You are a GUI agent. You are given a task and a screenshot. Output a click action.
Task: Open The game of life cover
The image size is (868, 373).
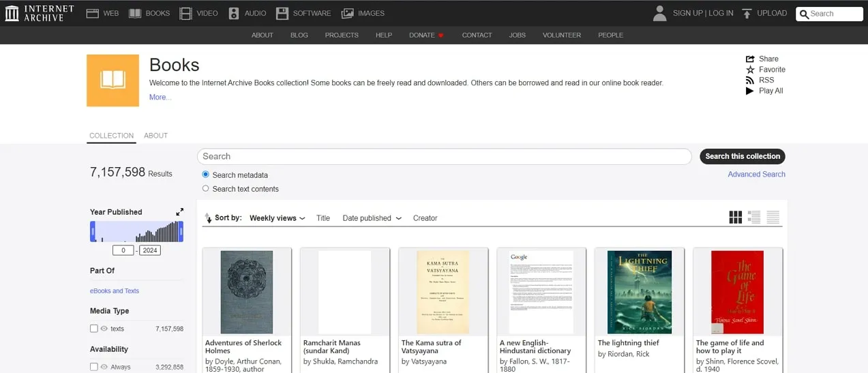tap(738, 292)
